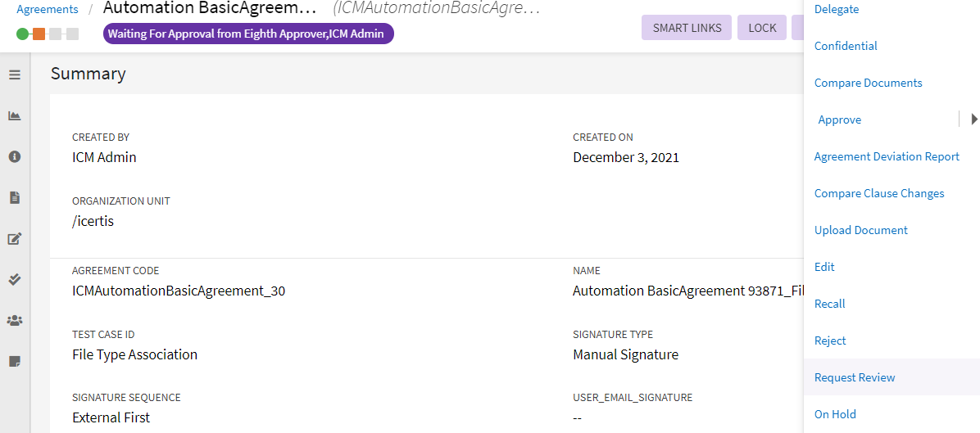
Task: Click the area chart icon in sidebar
Action: (14, 115)
